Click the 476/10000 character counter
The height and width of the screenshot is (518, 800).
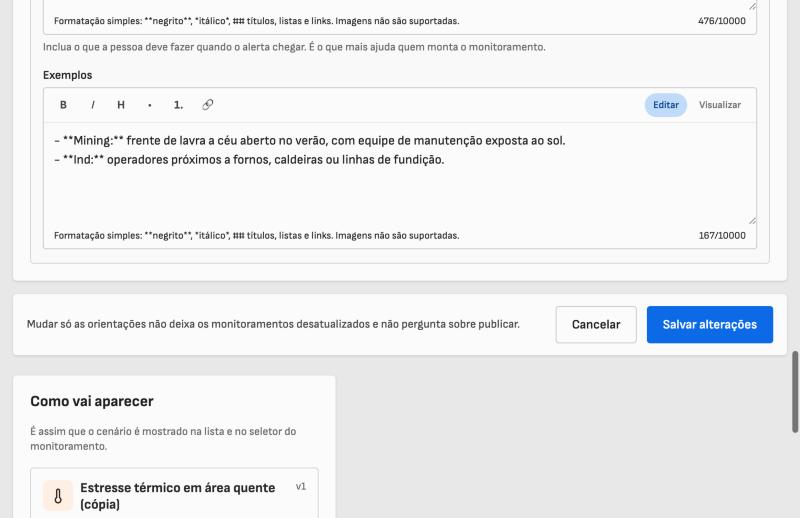coord(722,21)
